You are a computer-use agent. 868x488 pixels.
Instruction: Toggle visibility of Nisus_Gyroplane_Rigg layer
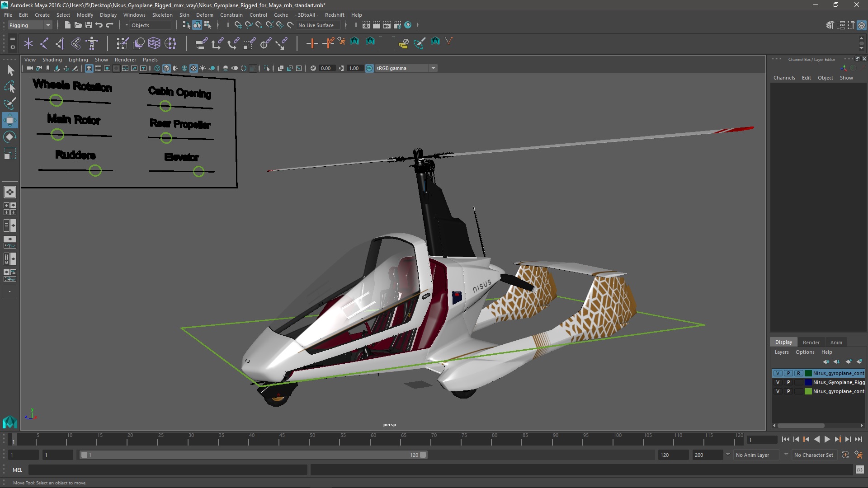tap(778, 382)
